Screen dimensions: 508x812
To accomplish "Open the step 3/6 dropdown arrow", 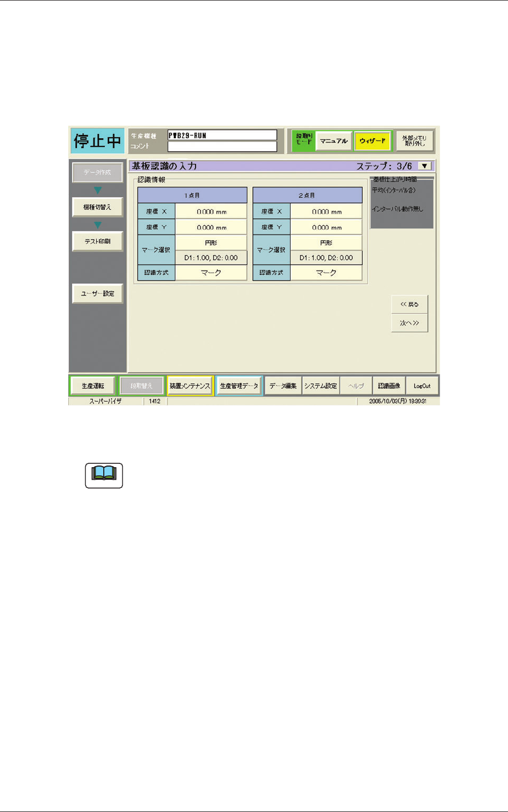I will click(x=424, y=166).
